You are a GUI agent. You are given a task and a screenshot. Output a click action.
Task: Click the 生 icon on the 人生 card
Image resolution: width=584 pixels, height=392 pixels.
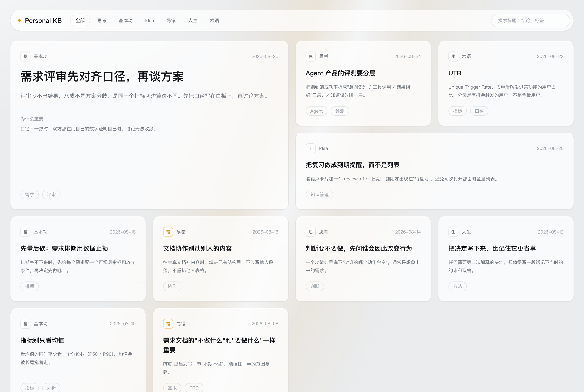point(453,232)
